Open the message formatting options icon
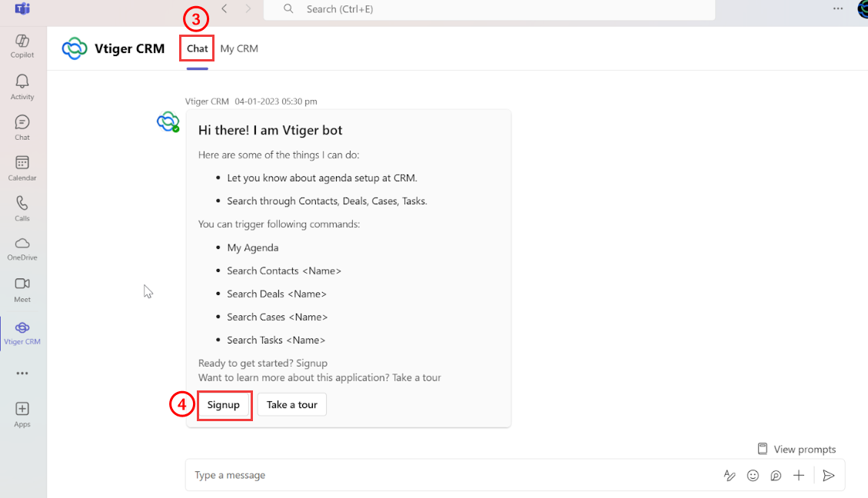 point(730,475)
